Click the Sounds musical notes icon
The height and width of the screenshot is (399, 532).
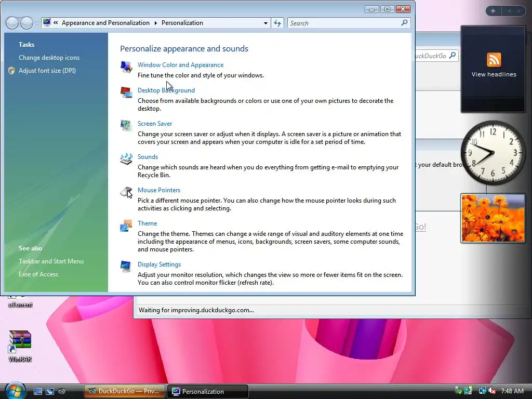coord(126,158)
